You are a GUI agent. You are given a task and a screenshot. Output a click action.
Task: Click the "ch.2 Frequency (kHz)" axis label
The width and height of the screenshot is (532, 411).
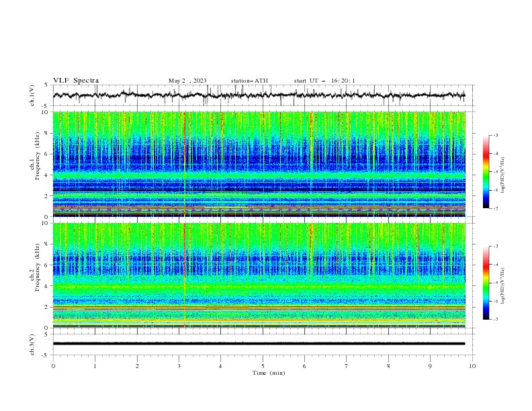point(35,267)
